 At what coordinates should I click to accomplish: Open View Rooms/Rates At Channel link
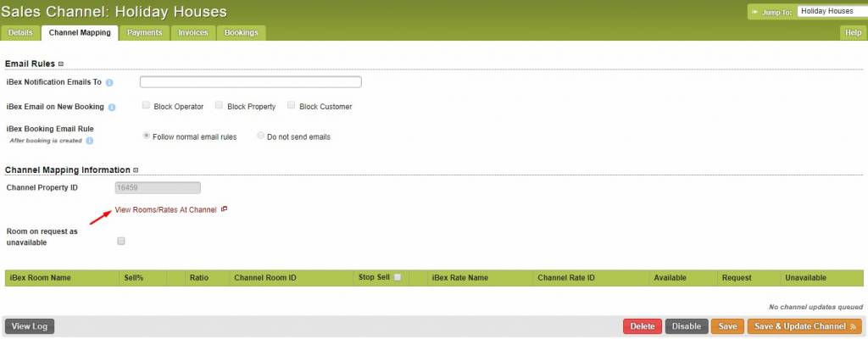tap(165, 210)
